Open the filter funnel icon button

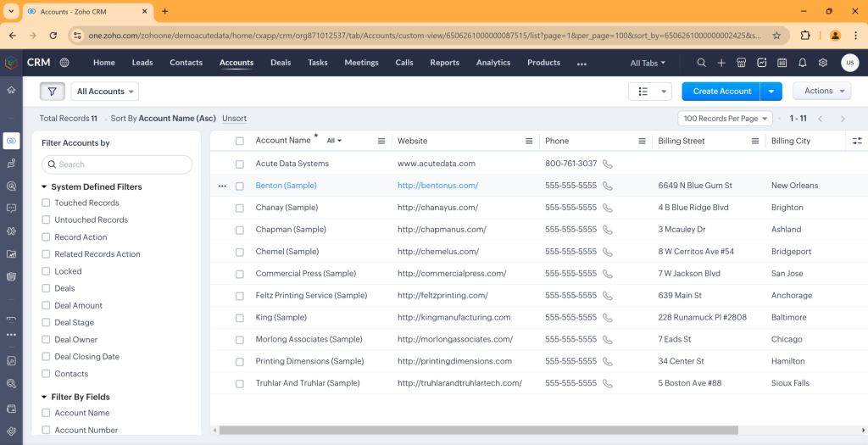[x=52, y=92]
